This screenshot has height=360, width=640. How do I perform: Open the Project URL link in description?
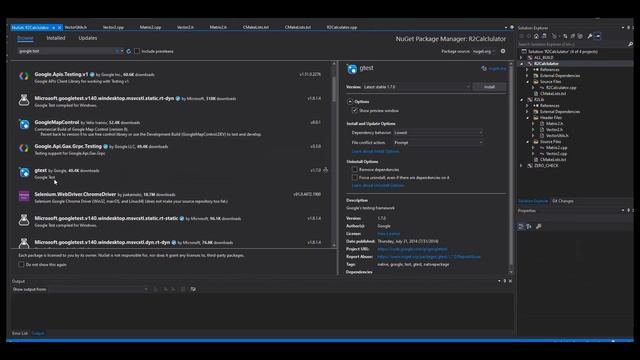pos(412,249)
